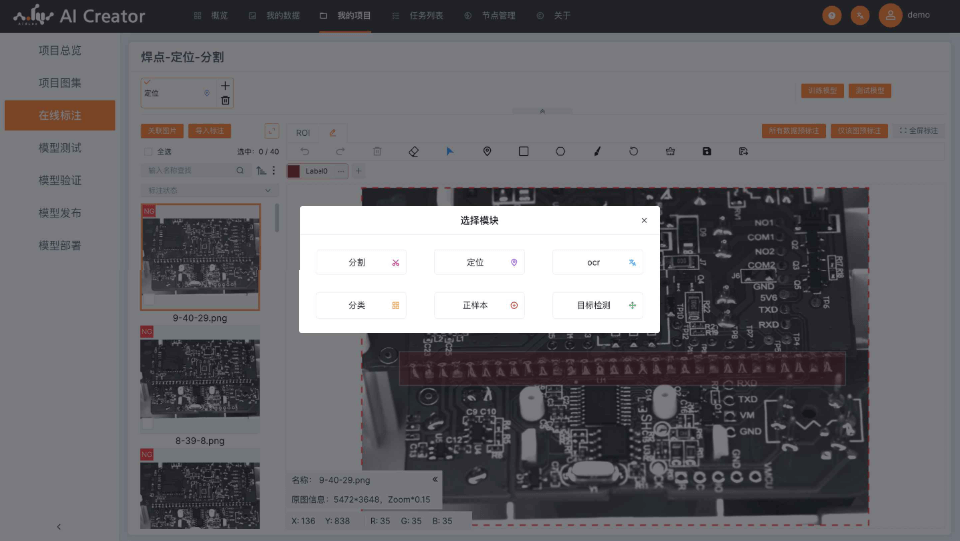The image size is (960, 541).
Task: Close the 选择模块 dialog
Action: point(644,220)
